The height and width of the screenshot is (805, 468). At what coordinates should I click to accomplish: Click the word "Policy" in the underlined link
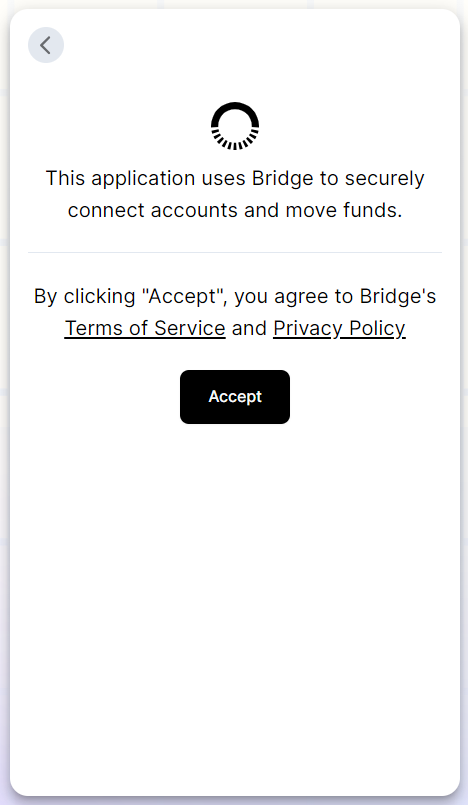[x=377, y=328]
